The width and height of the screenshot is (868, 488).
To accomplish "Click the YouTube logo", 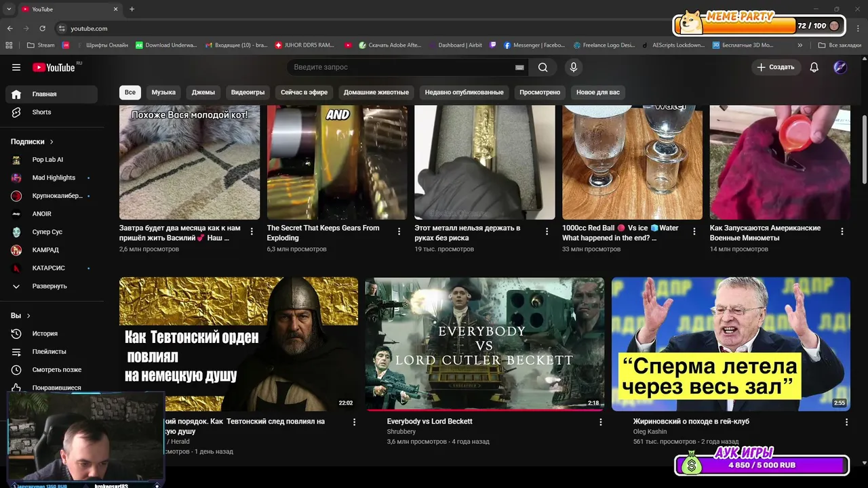I will [54, 67].
